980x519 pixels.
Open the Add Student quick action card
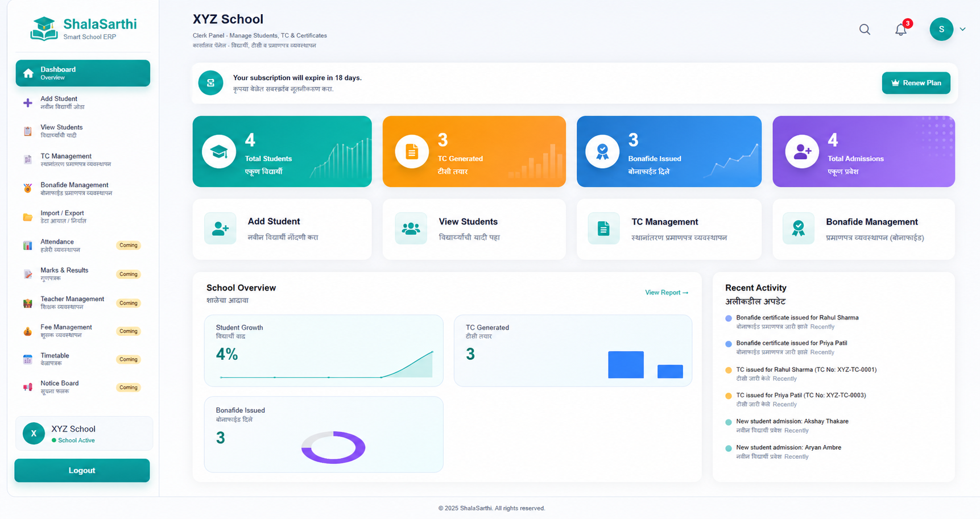(282, 229)
